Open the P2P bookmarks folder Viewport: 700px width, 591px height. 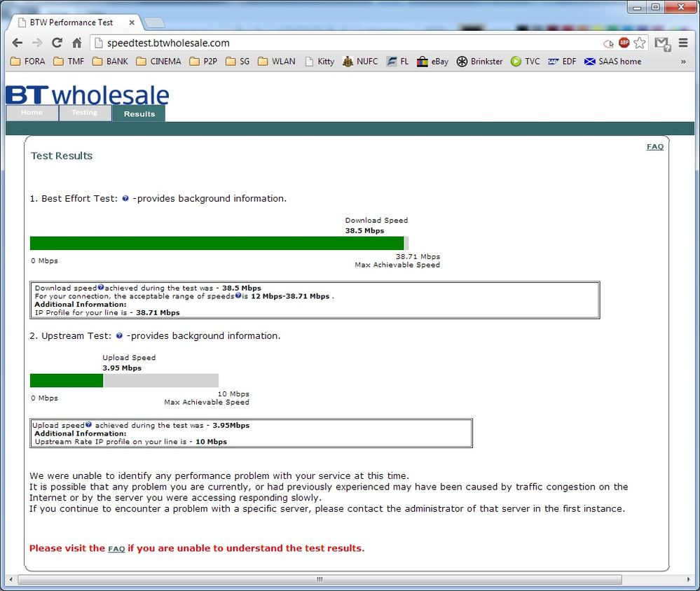pyautogui.click(x=203, y=62)
